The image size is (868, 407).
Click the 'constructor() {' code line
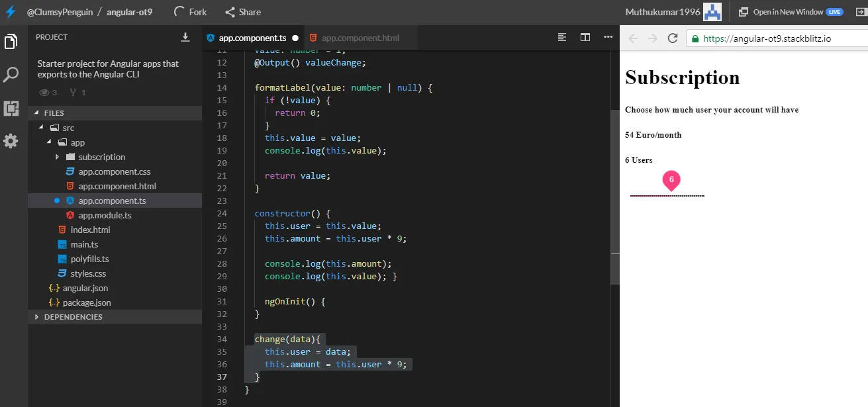[x=292, y=213]
